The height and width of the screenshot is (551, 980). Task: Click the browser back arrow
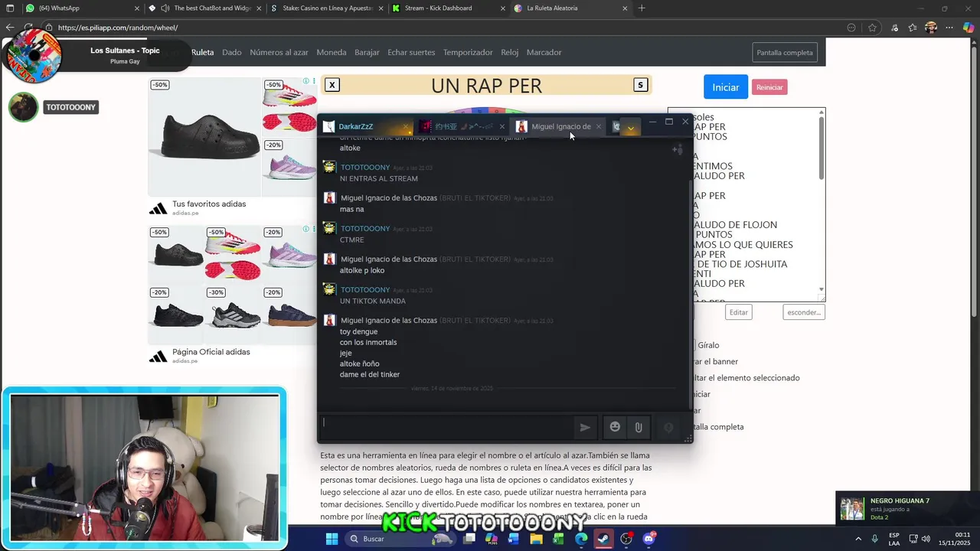tap(9, 28)
